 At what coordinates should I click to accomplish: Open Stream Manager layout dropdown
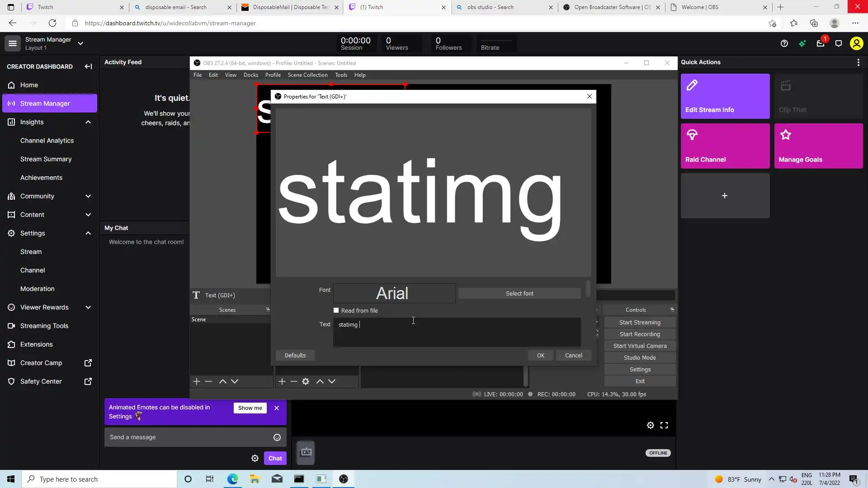point(80,43)
